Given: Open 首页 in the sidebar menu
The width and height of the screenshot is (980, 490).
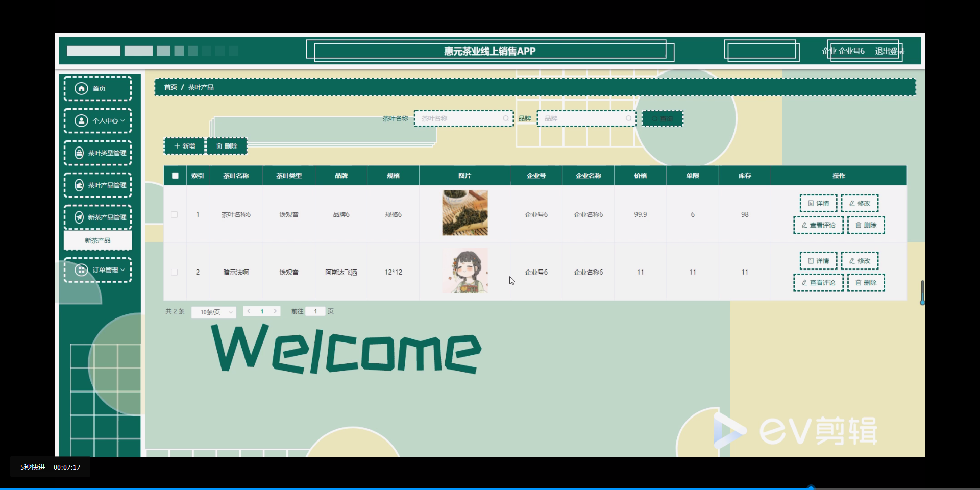Looking at the screenshot, I should [97, 88].
